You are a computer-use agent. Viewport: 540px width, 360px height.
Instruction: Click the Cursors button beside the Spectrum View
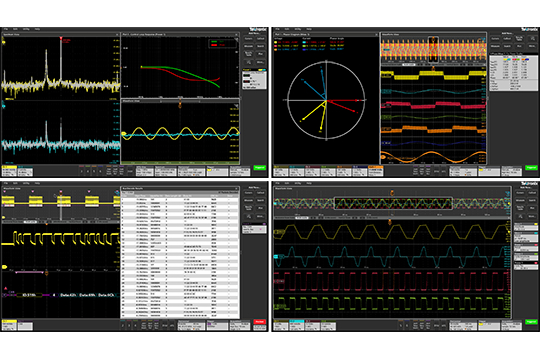[248, 39]
